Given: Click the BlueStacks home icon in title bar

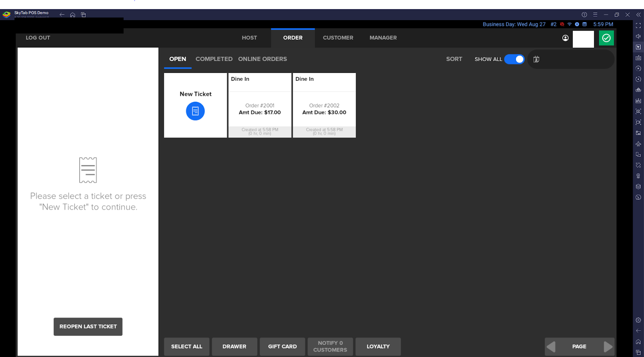Looking at the screenshot, I should (72, 15).
